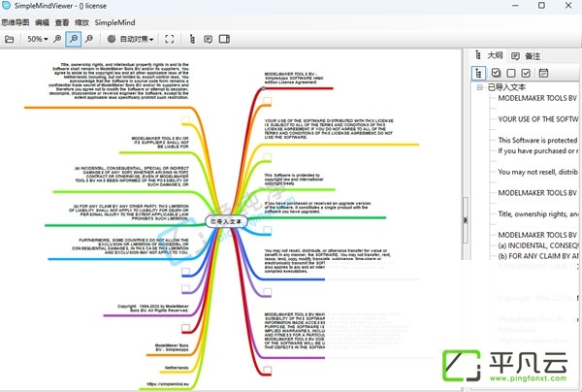Viewport: 582px width, 392px height.
Task: Click the notes speech-bubble icon in main toolbar
Action: click(209, 39)
